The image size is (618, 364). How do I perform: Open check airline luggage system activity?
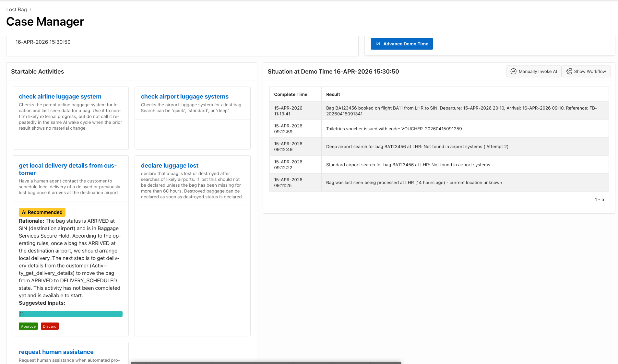point(60,97)
